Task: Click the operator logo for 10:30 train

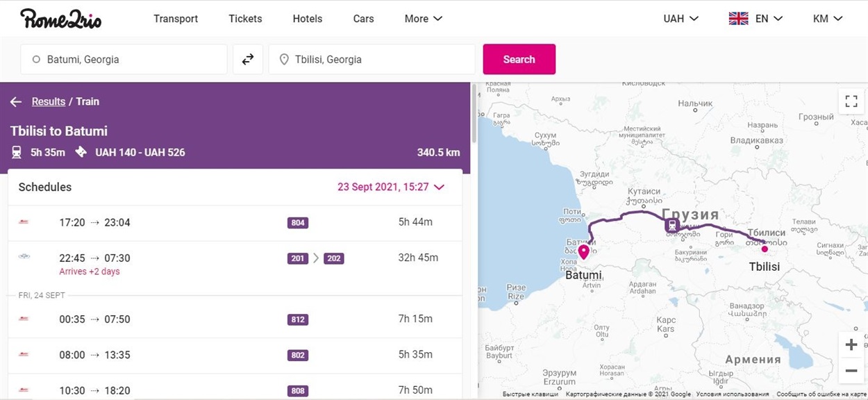Action: pos(24,390)
